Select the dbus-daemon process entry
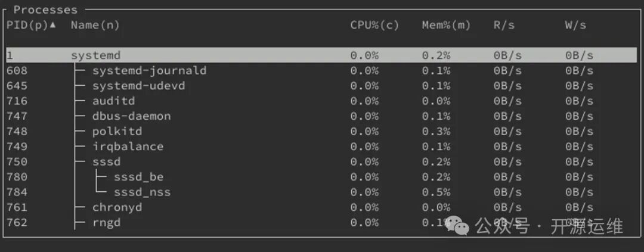The height and width of the screenshot is (252, 644). pos(131,116)
